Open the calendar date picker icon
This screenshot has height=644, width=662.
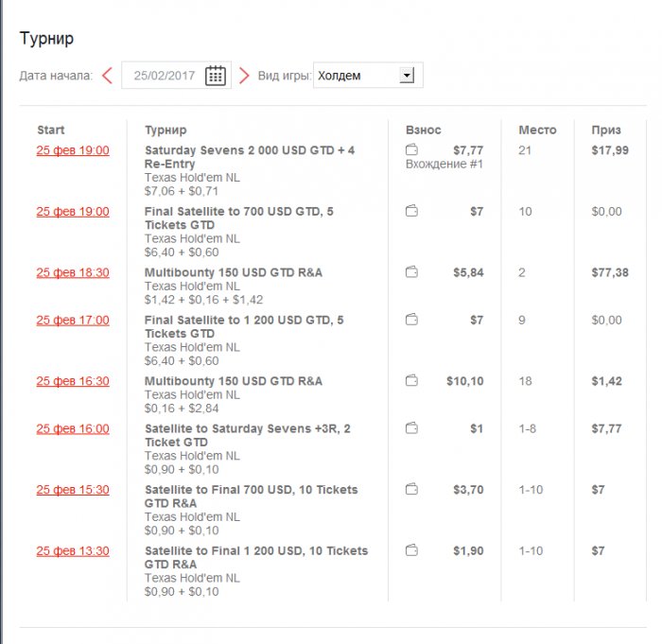point(215,76)
